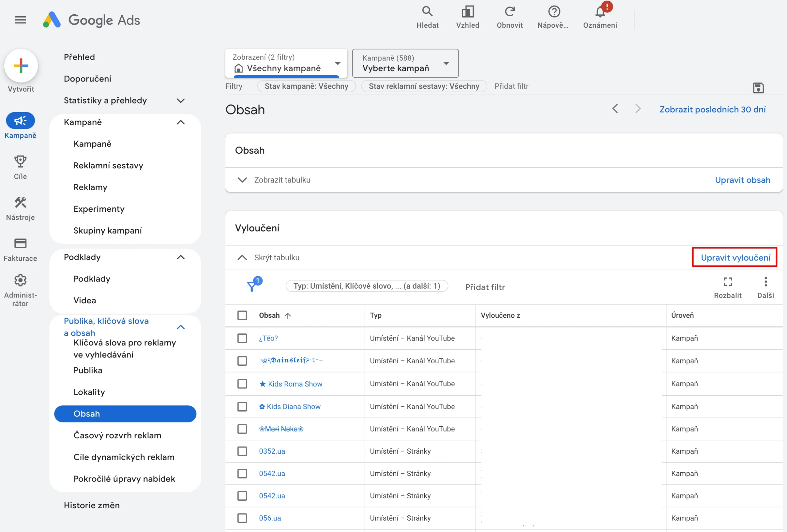Sort by the Obsah column header
Image resolution: width=787 pixels, height=532 pixels.
pyautogui.click(x=270, y=315)
